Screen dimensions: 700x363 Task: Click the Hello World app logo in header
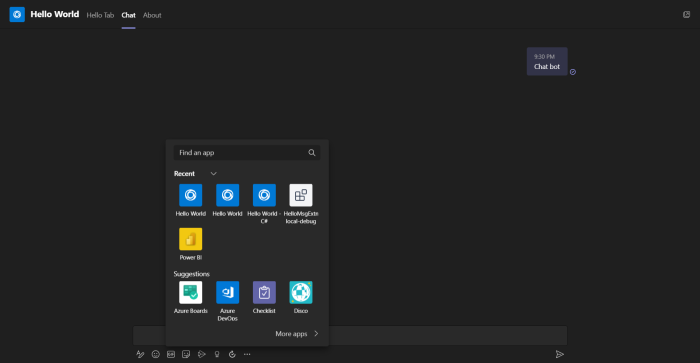coord(17,14)
